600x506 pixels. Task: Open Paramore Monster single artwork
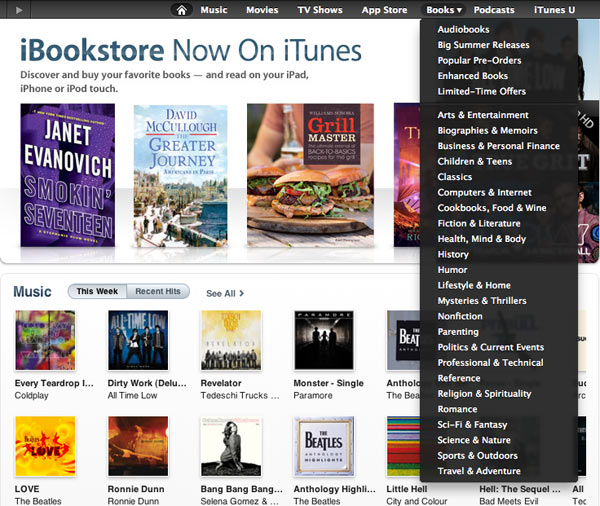323,340
